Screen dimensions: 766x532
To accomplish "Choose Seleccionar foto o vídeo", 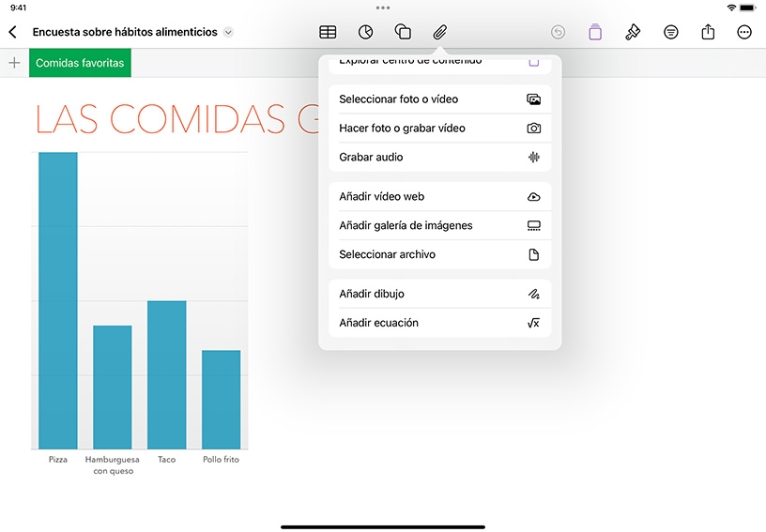I will tap(440, 99).
